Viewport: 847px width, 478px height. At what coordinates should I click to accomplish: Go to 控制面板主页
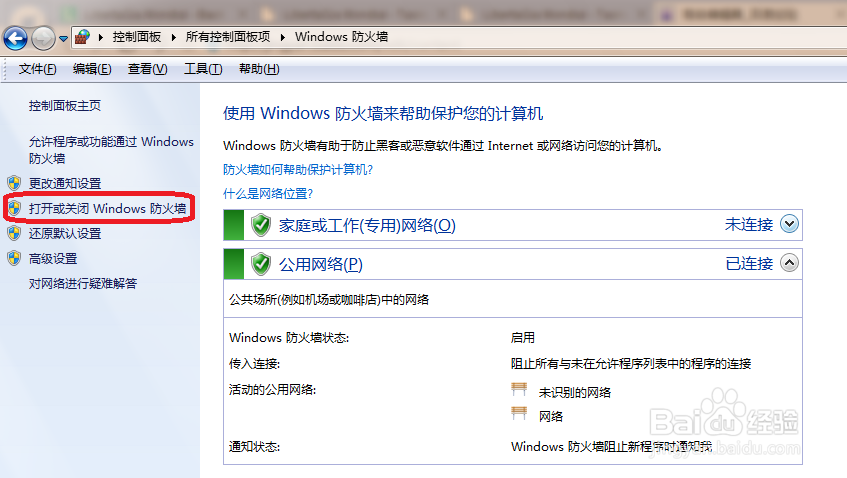pos(65,106)
